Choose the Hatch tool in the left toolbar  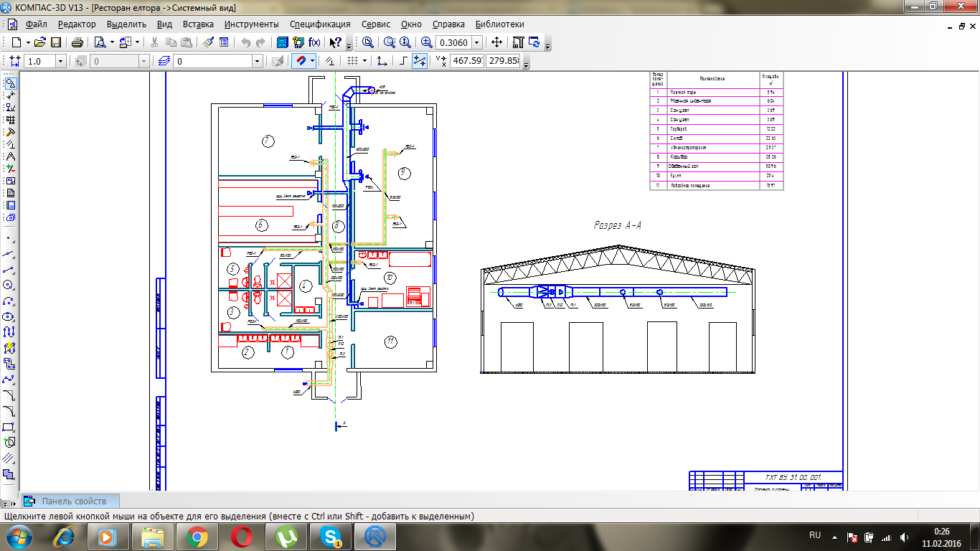(9, 474)
